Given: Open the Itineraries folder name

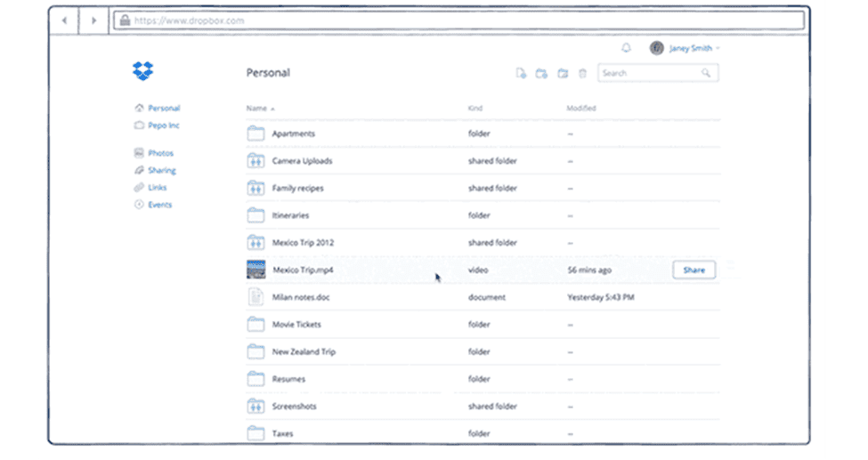Looking at the screenshot, I should 290,215.
